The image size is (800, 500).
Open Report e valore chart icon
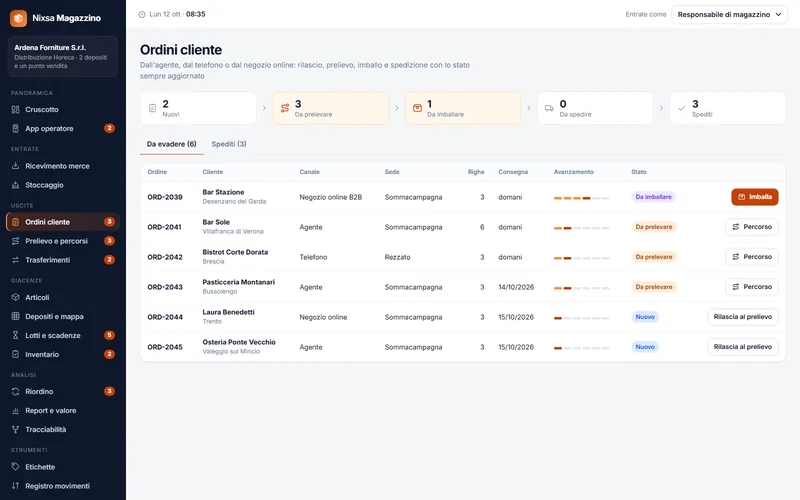pyautogui.click(x=15, y=410)
